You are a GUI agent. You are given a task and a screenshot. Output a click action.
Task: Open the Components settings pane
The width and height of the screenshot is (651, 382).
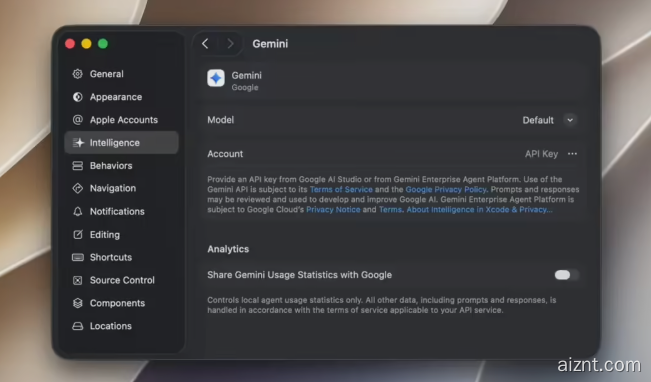pyautogui.click(x=121, y=303)
